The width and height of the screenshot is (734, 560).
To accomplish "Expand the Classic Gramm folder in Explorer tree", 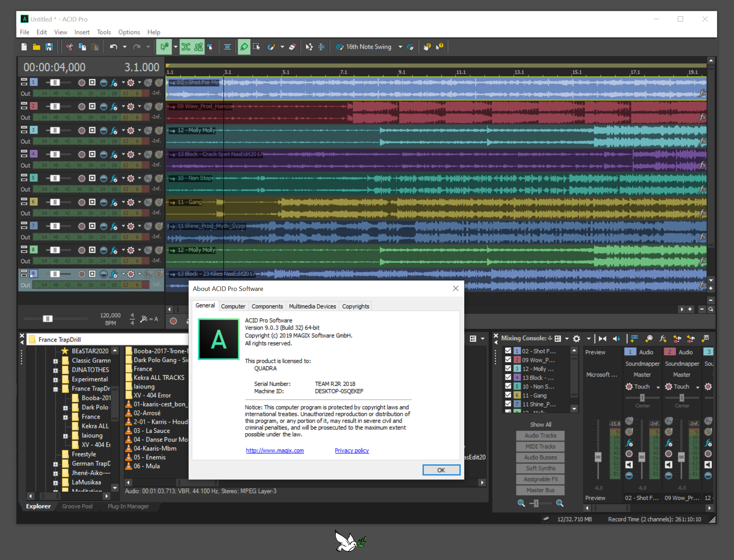I will click(55, 361).
